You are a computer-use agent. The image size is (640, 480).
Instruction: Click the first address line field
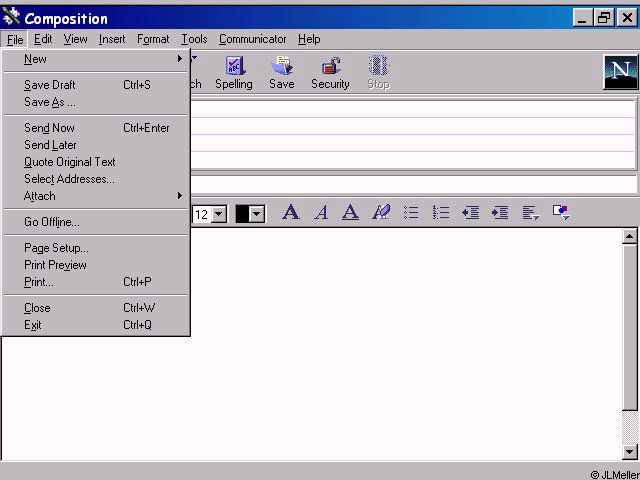(411, 109)
